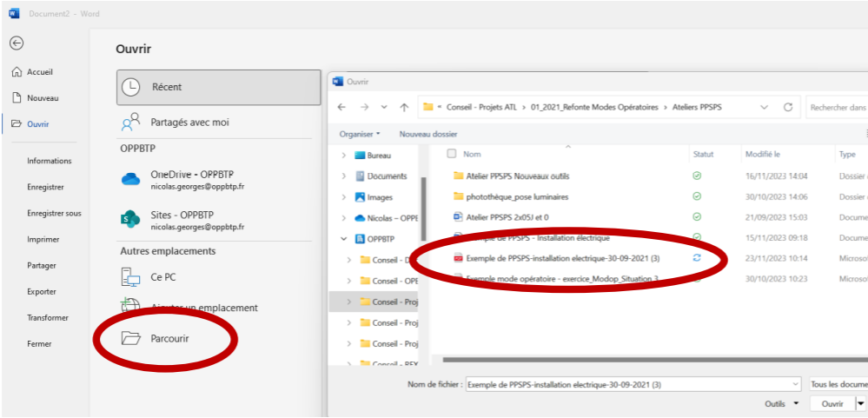Screen dimensions: 868x418
Task: Click the back arrow circle icon in Word
Action: [x=17, y=43]
